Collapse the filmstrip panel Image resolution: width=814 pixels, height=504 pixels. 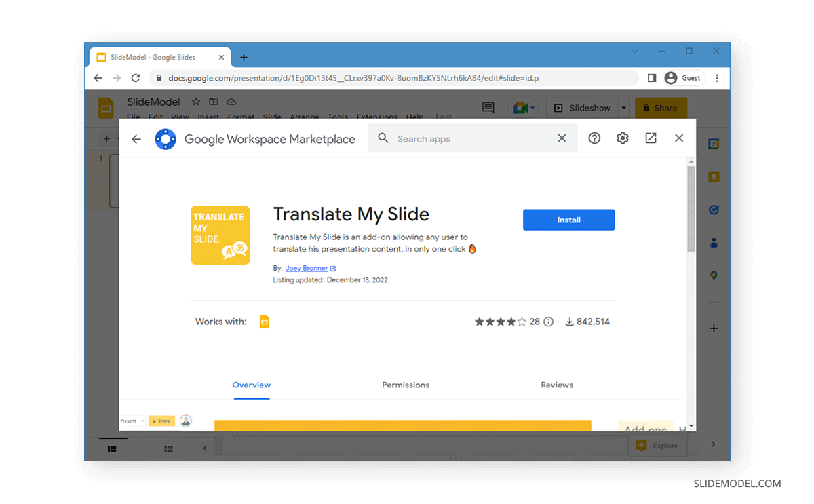(205, 449)
